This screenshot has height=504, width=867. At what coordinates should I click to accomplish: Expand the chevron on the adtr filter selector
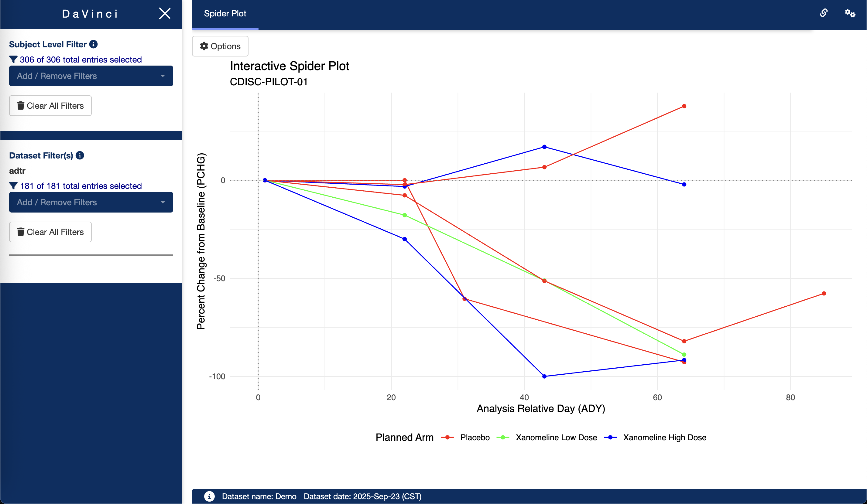click(163, 202)
